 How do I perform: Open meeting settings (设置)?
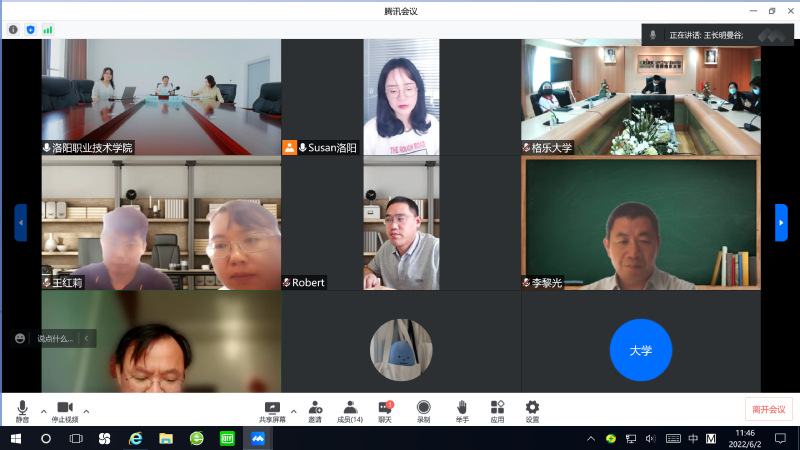[532, 410]
